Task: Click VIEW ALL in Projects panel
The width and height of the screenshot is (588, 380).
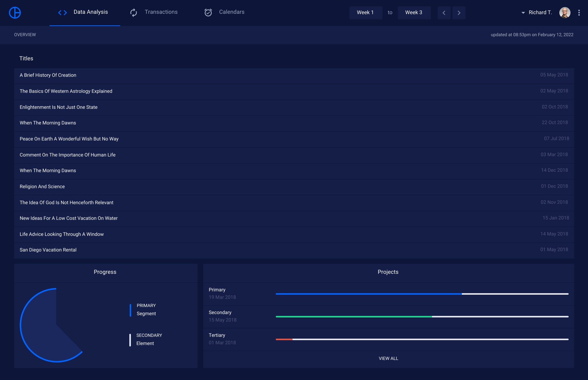Action: click(388, 358)
